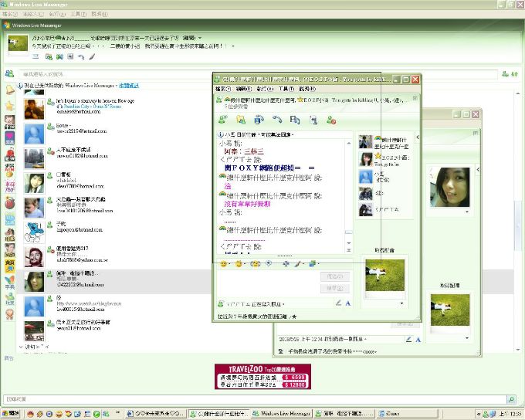This screenshot has height=420, width=525.
Task: Click the web search field at the bottom
Action: click(255, 399)
